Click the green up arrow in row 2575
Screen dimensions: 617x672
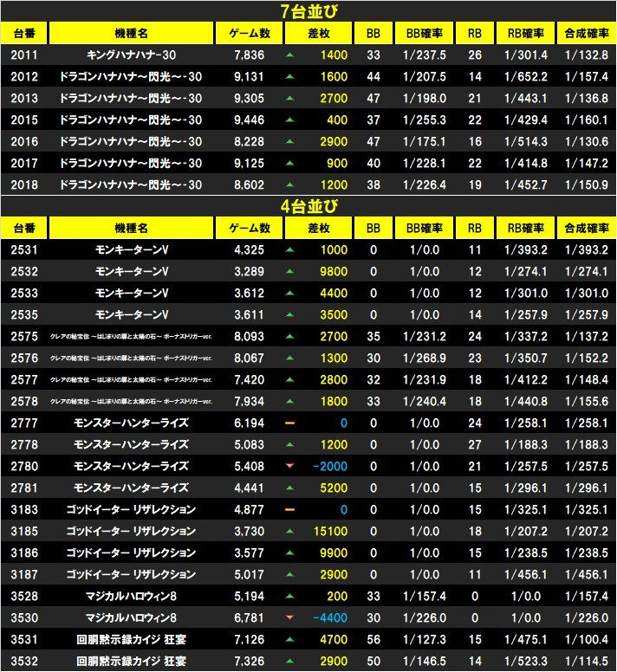pos(289,336)
